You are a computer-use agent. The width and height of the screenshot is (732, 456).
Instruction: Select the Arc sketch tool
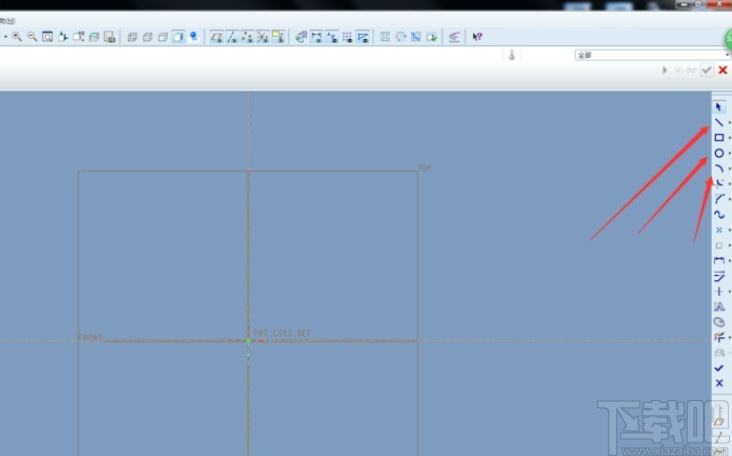coord(719,168)
